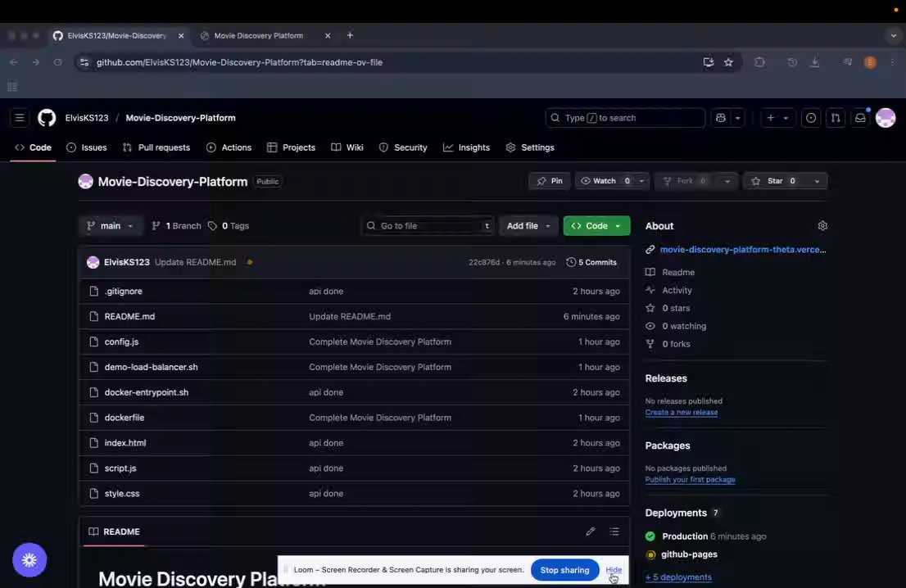Expand the Fork options dropdown arrow
This screenshot has height=588, width=906.
click(727, 181)
